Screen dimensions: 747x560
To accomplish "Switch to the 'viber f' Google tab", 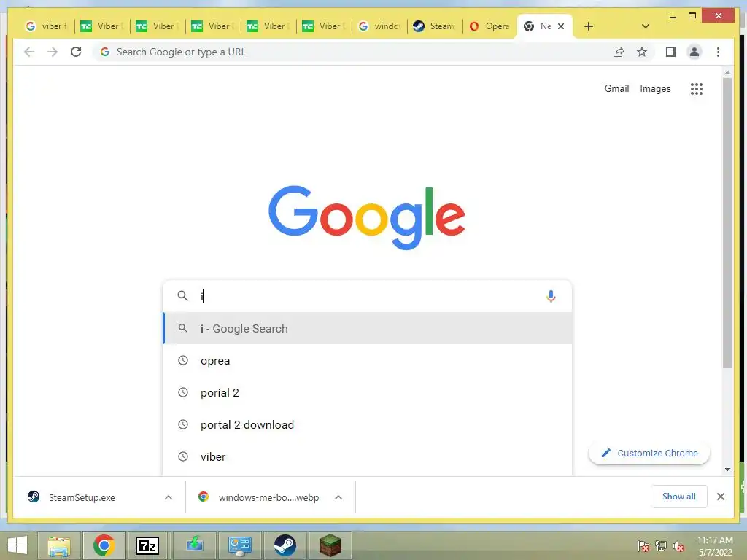I will click(x=46, y=26).
